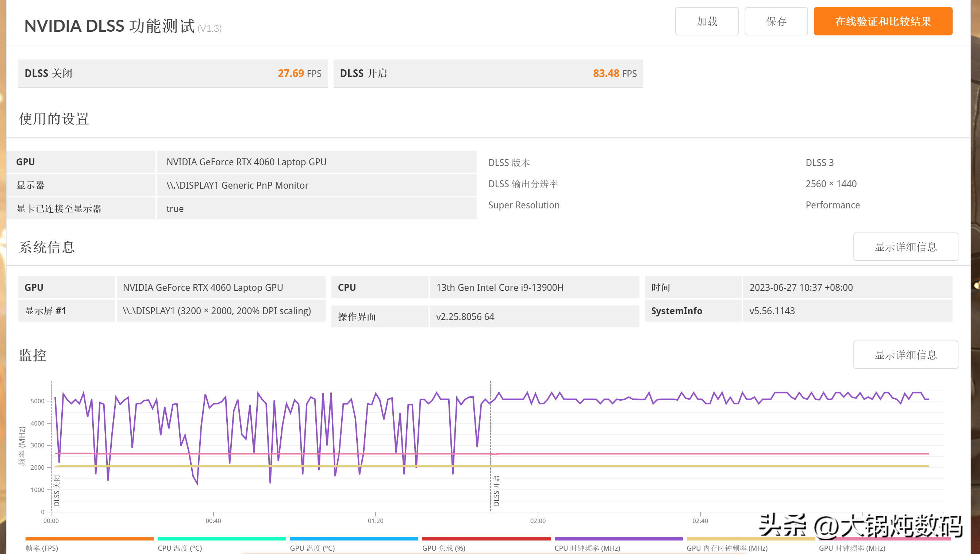Click the 00:40 time axis label
The height and width of the screenshot is (554, 980).
(x=213, y=521)
